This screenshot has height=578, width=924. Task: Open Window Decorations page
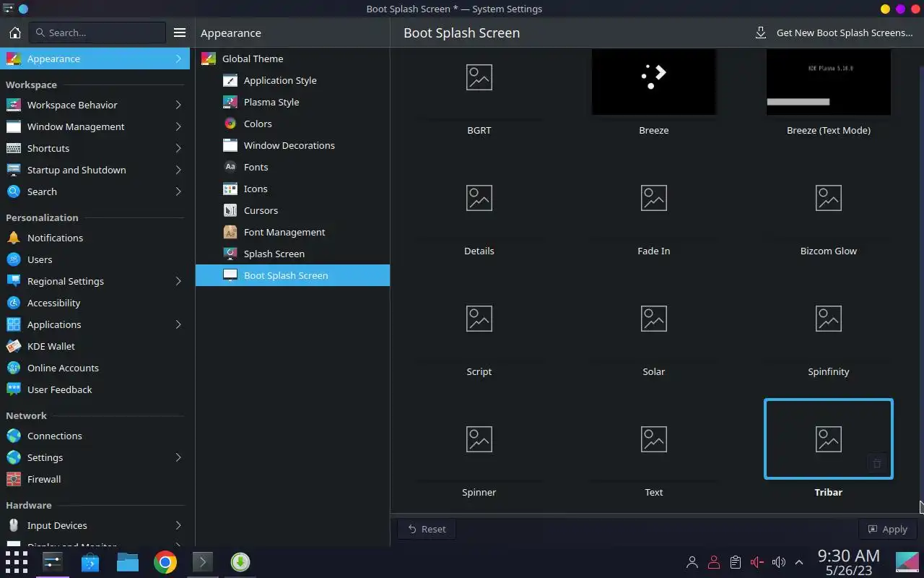(292, 145)
